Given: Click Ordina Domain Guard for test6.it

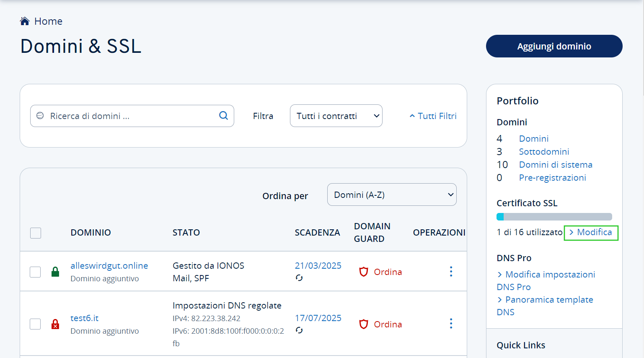Looking at the screenshot, I should click(388, 324).
